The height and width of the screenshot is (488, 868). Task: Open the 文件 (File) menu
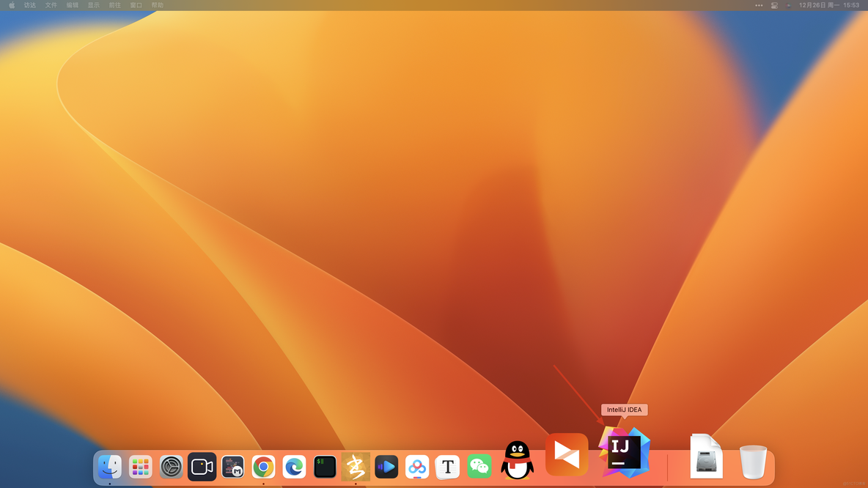pyautogui.click(x=51, y=5)
